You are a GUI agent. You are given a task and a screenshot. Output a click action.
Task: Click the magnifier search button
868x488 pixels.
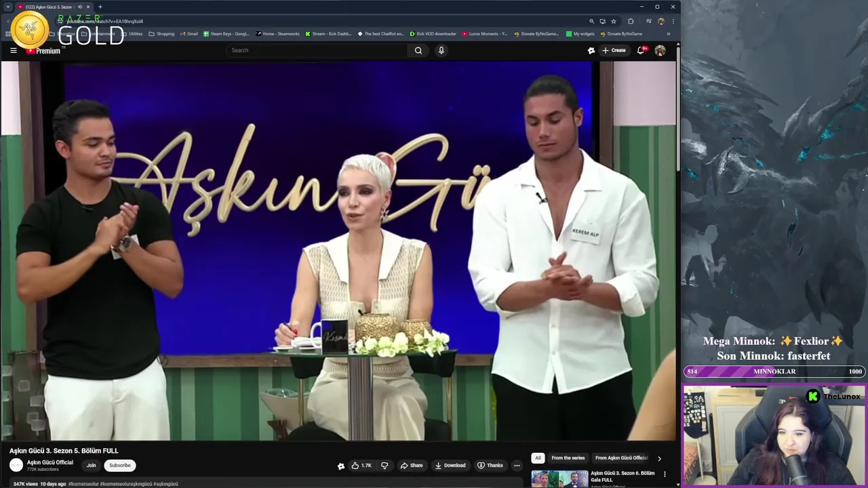click(x=418, y=50)
